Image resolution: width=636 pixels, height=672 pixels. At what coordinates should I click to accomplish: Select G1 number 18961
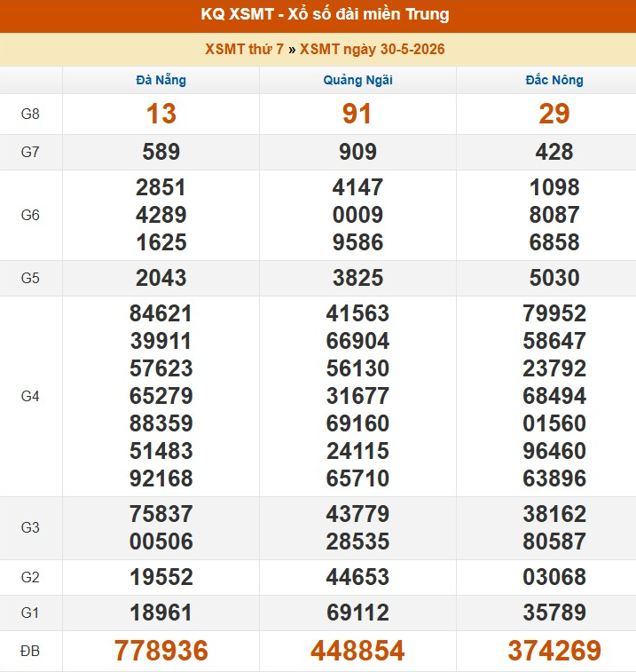(x=161, y=613)
